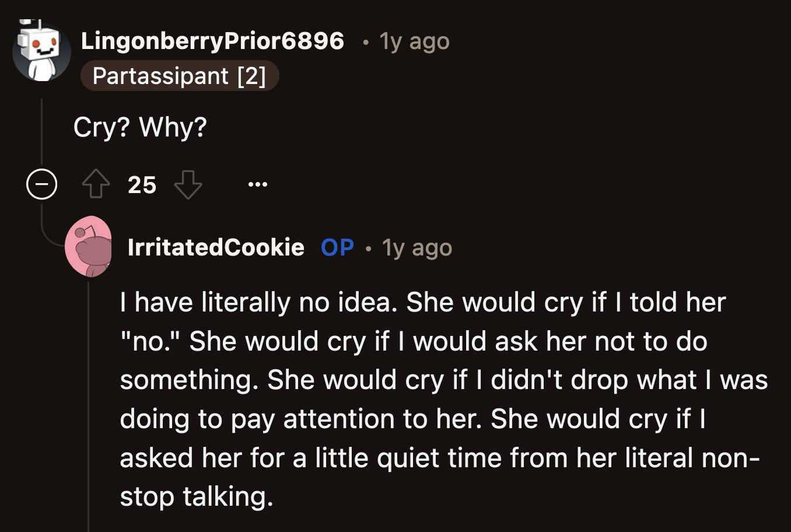Image resolution: width=791 pixels, height=532 pixels.
Task: Click the Partassipant [2] flair badge
Action: [x=180, y=75]
